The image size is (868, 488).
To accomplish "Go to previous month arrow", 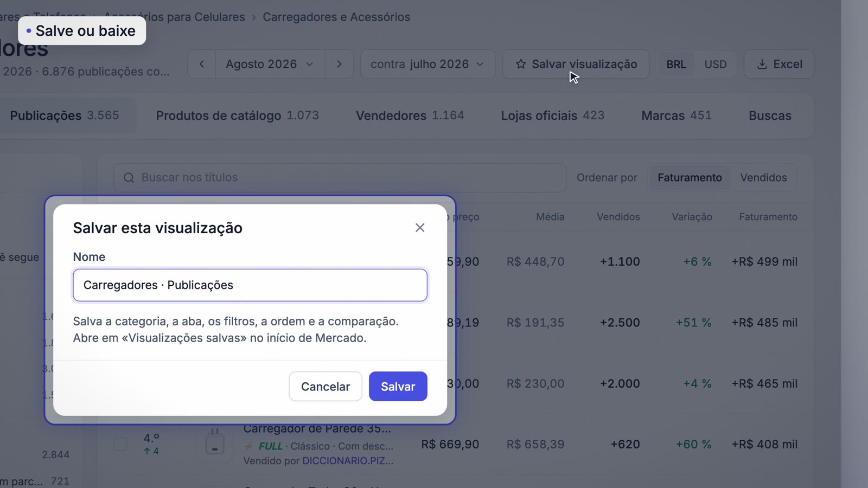I will 202,64.
